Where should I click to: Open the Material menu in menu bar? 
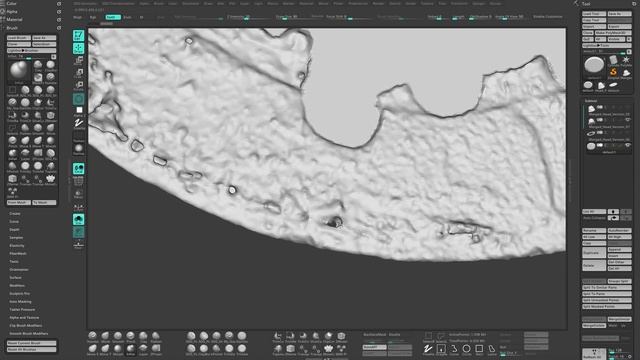pos(307,3)
